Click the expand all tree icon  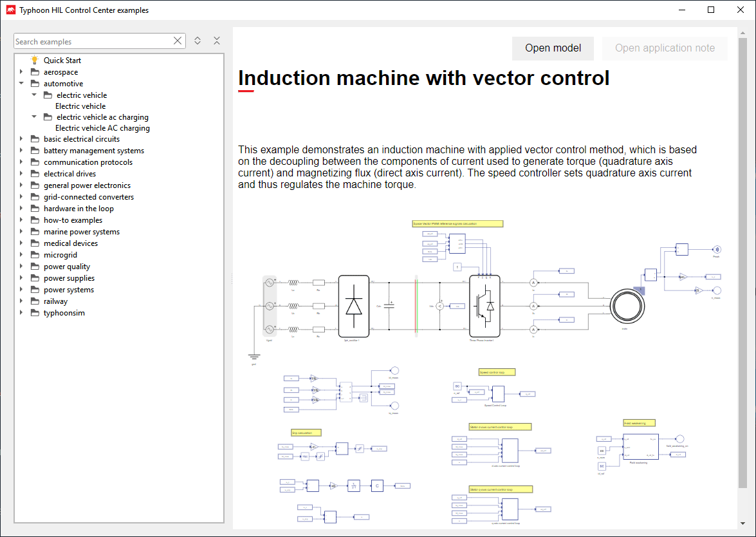pos(198,41)
